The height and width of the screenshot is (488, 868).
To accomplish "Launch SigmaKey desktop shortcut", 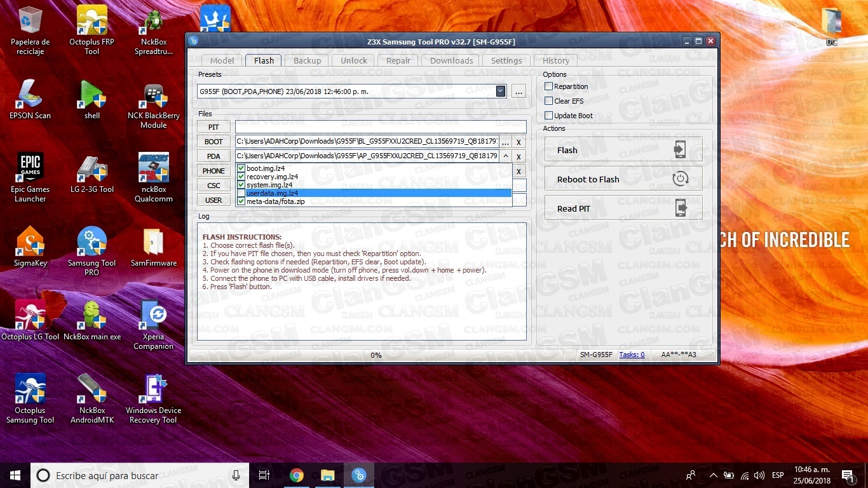I will 31,247.
